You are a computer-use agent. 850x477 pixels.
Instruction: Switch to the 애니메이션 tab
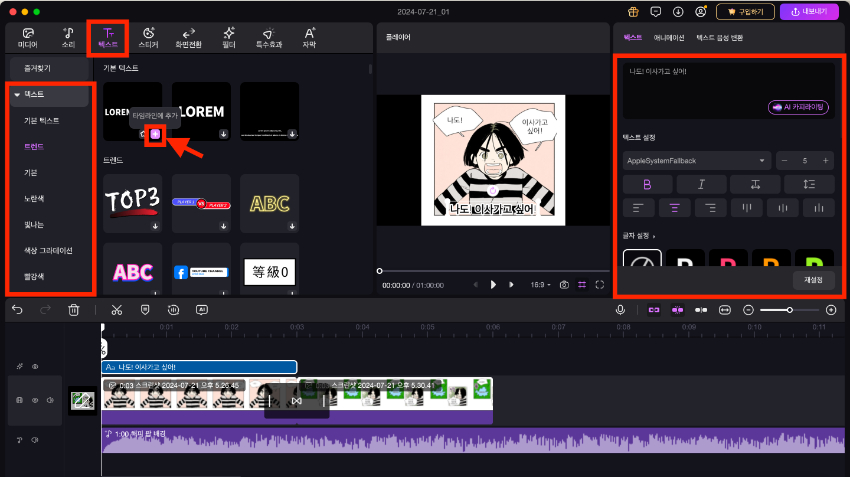coord(669,36)
